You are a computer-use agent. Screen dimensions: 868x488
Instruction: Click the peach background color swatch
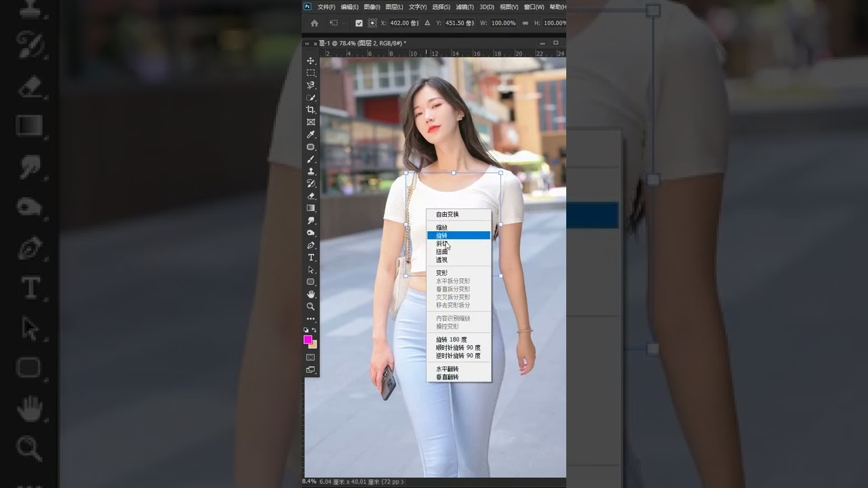tap(314, 345)
